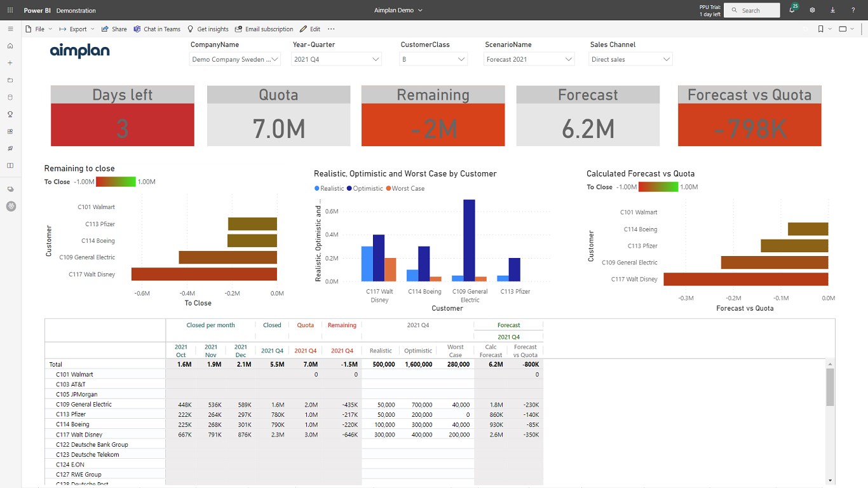
Task: Select C122 Deutsche Bank Group row
Action: pyautogui.click(x=92, y=445)
